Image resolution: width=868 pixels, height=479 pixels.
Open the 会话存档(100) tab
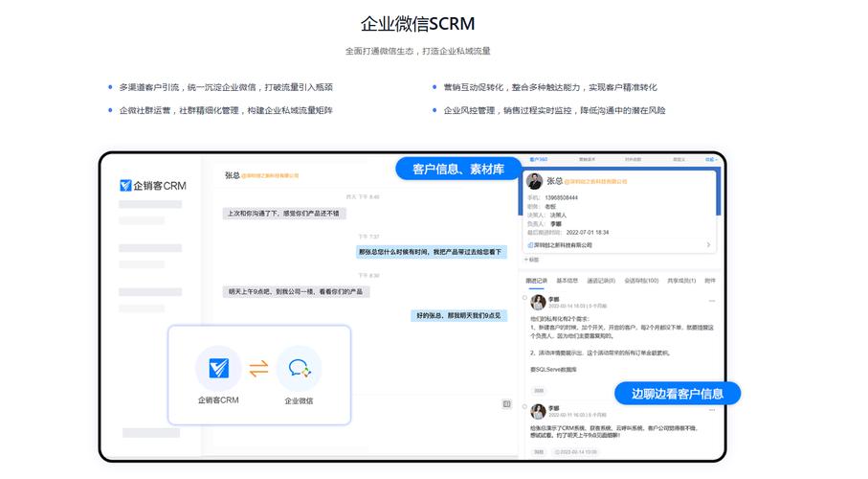(x=641, y=281)
